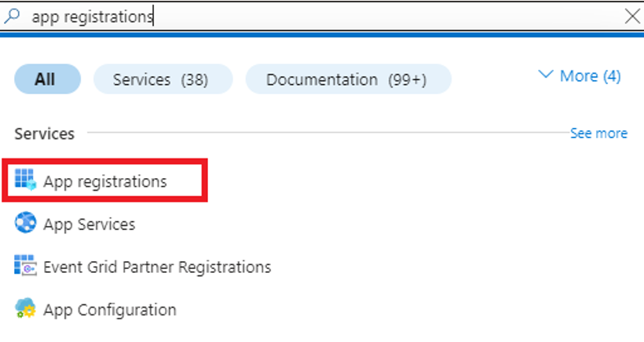
Task: Follow the See more link for Services
Action: (x=598, y=133)
